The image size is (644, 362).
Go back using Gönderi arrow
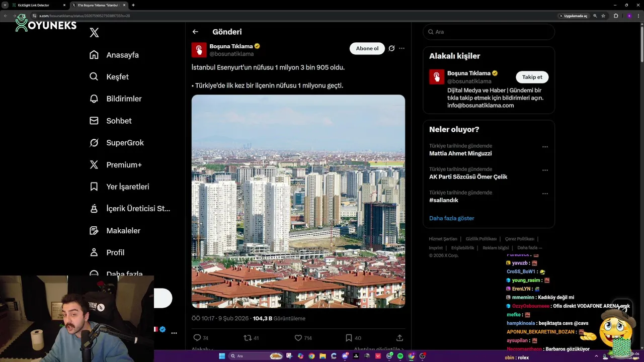pyautogui.click(x=195, y=32)
